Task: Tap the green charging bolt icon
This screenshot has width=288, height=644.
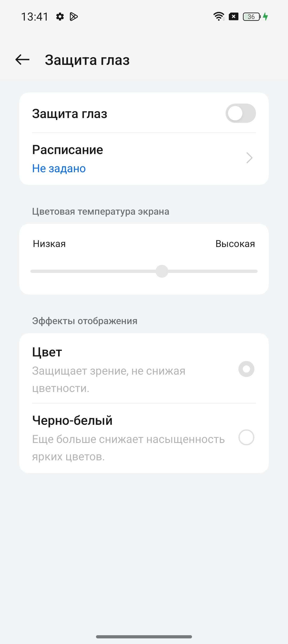Action: point(265,17)
